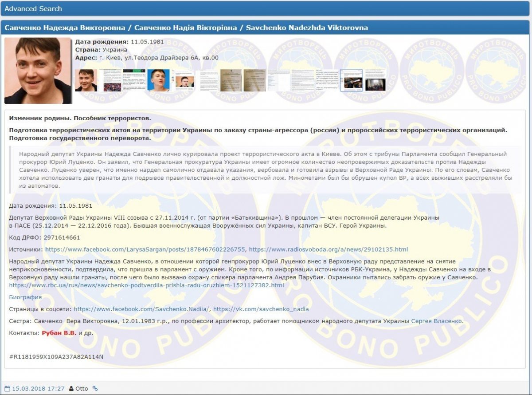This screenshot has height=395, width=532.
Task: Click the gray quoted paragraph about Луценко
Action: (x=265, y=170)
